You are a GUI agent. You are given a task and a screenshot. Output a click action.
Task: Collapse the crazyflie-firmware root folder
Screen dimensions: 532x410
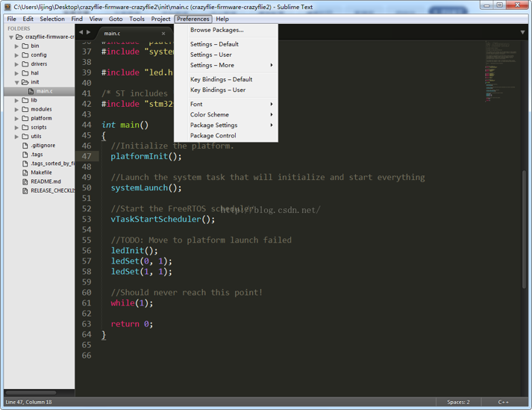click(x=11, y=37)
